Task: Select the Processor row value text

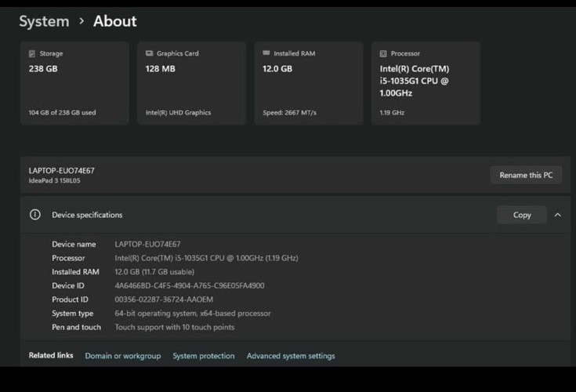Action: (206, 258)
